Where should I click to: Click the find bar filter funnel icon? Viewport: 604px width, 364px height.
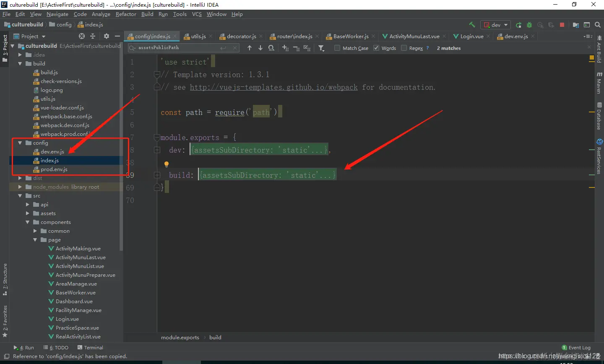click(x=321, y=48)
